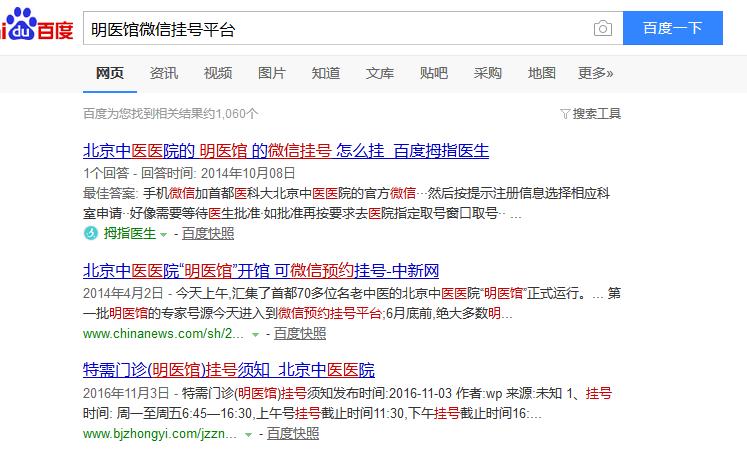Open result 特需门诊(明医馆)挂号须知_北京中医医院
Viewport: 747px width, 456px height.
(229, 370)
